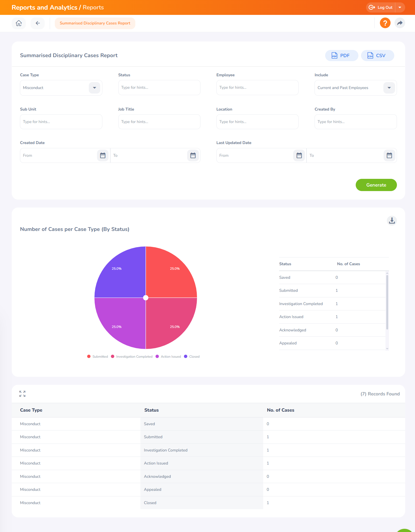Image resolution: width=415 pixels, height=532 pixels.
Task: Expand the records table to fullscreen
Action: tap(22, 394)
